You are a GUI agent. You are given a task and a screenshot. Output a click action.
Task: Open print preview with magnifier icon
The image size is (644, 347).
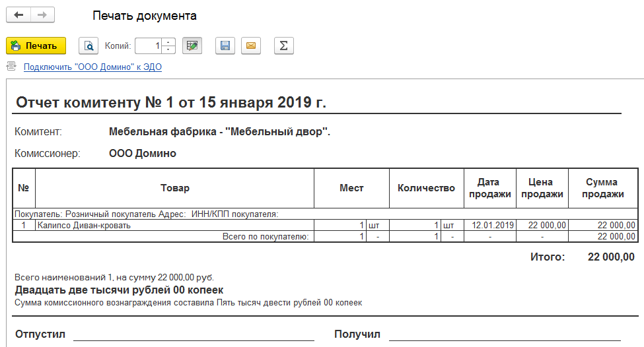89,46
